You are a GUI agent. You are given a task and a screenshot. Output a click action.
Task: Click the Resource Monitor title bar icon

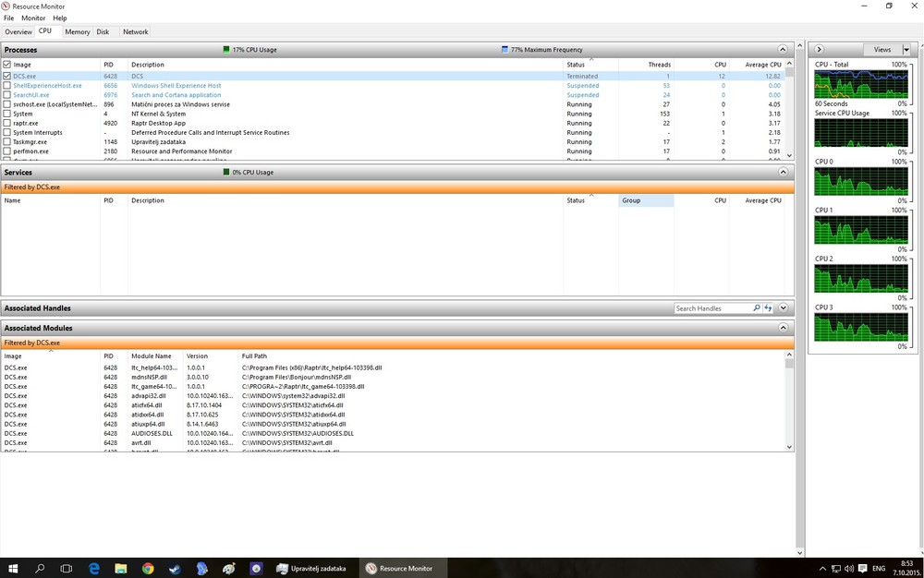point(6,6)
